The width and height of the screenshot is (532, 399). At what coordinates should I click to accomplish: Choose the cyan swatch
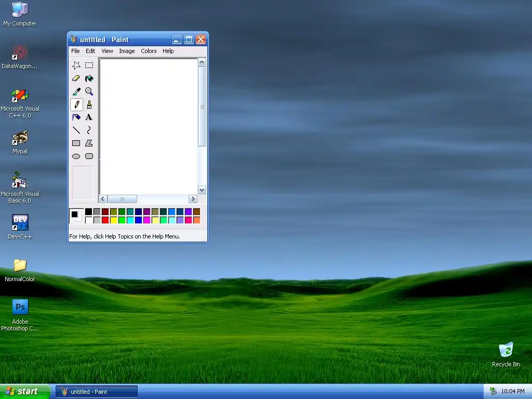[x=130, y=220]
